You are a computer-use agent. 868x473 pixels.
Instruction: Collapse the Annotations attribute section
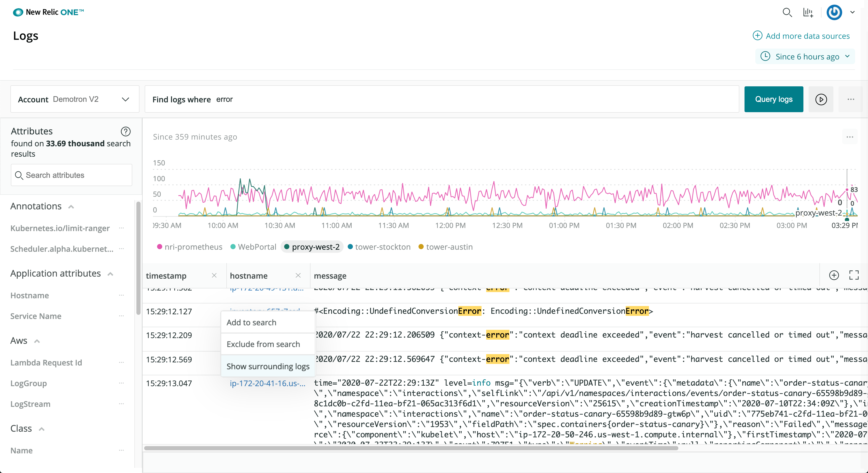(x=71, y=207)
